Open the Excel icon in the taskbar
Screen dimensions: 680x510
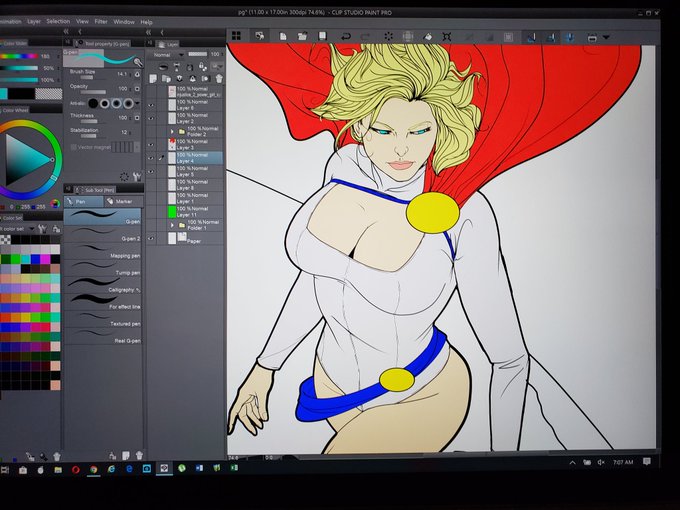click(234, 468)
